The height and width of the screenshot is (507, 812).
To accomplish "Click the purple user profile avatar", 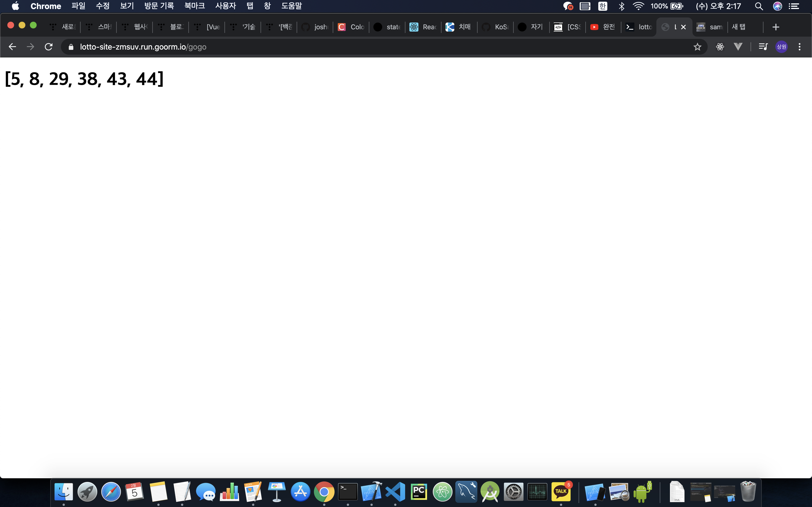I will [x=782, y=46].
